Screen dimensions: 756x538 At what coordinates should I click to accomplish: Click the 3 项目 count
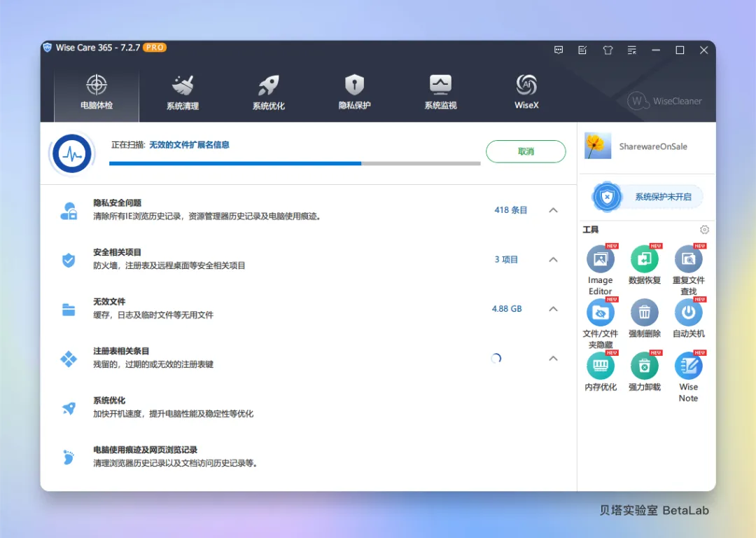(x=506, y=260)
